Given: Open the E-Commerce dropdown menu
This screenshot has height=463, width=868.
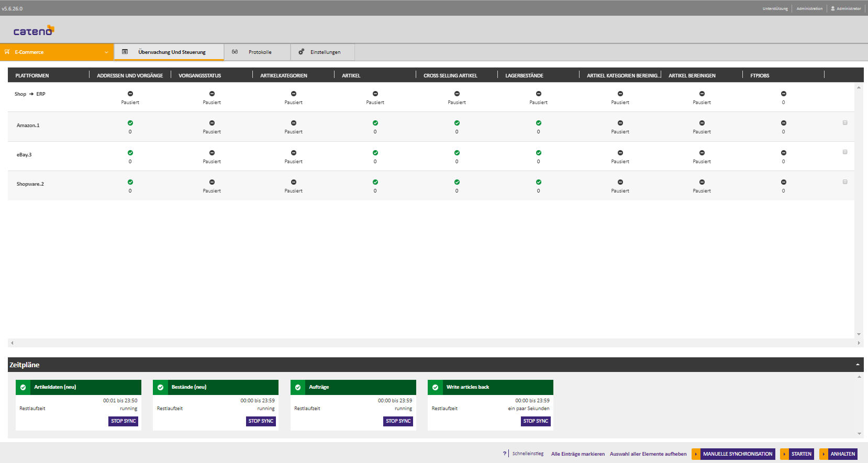Looking at the screenshot, I should [57, 52].
